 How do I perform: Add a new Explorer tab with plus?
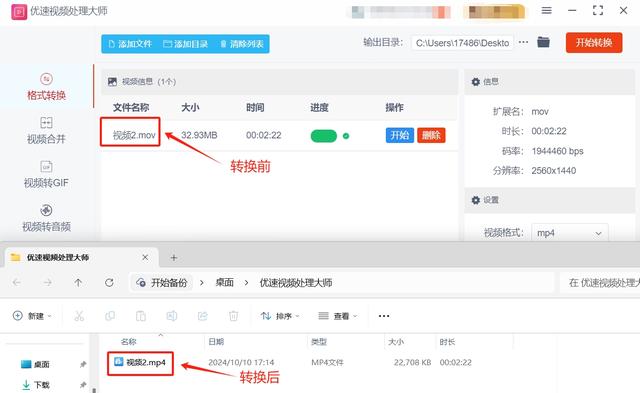[x=173, y=258]
